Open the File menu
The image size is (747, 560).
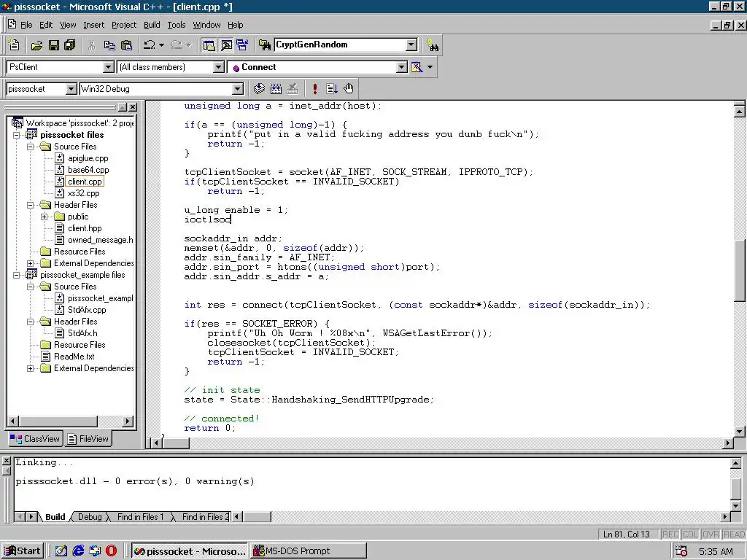coord(26,25)
